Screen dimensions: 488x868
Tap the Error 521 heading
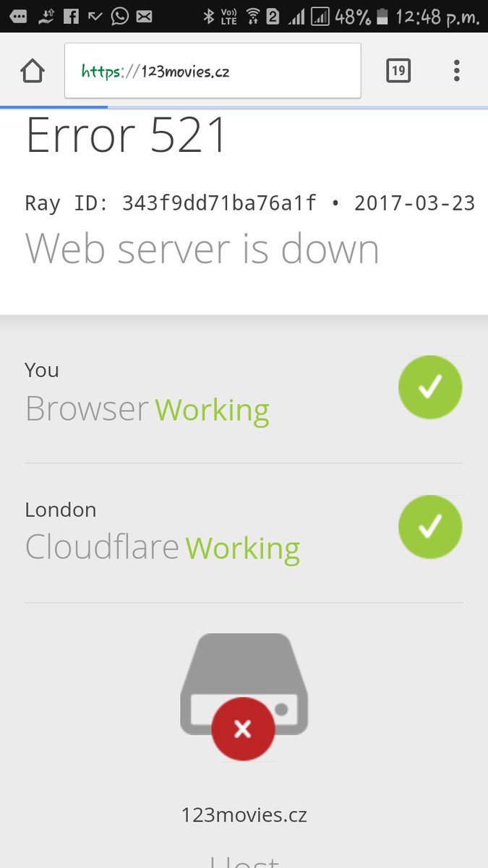tap(127, 135)
